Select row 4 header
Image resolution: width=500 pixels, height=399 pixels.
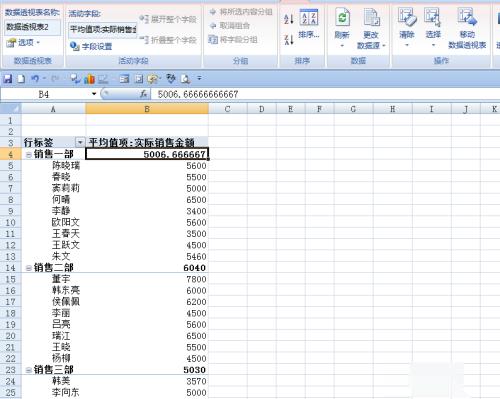[10, 154]
